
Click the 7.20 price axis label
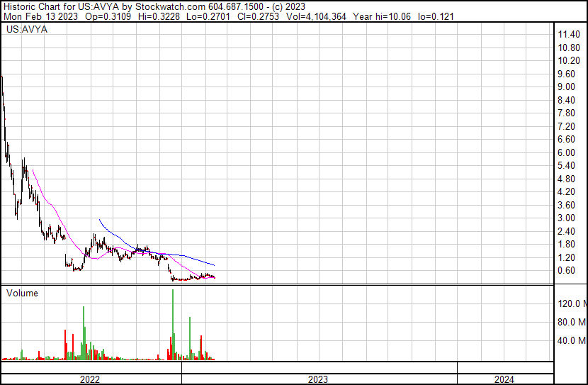pyautogui.click(x=566, y=126)
